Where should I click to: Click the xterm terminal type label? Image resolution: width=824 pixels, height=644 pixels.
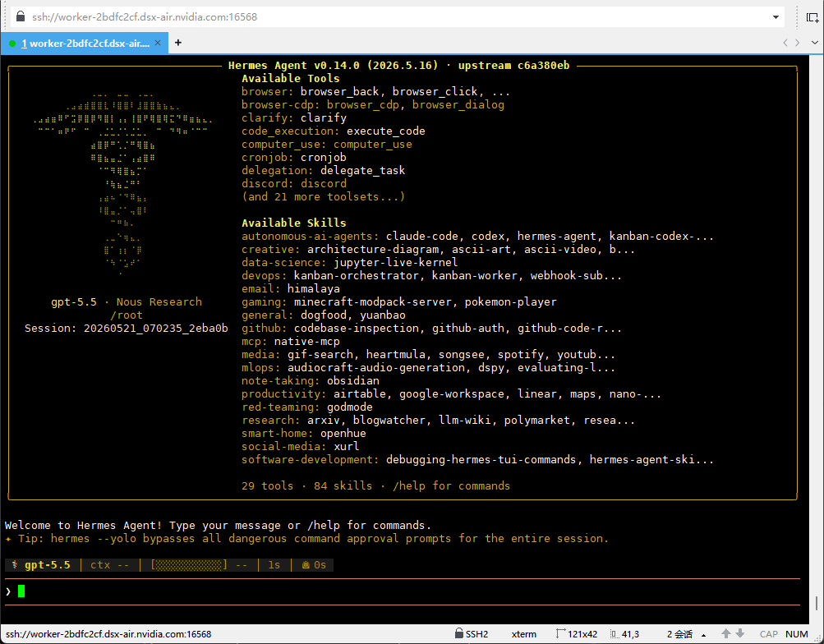524,634
